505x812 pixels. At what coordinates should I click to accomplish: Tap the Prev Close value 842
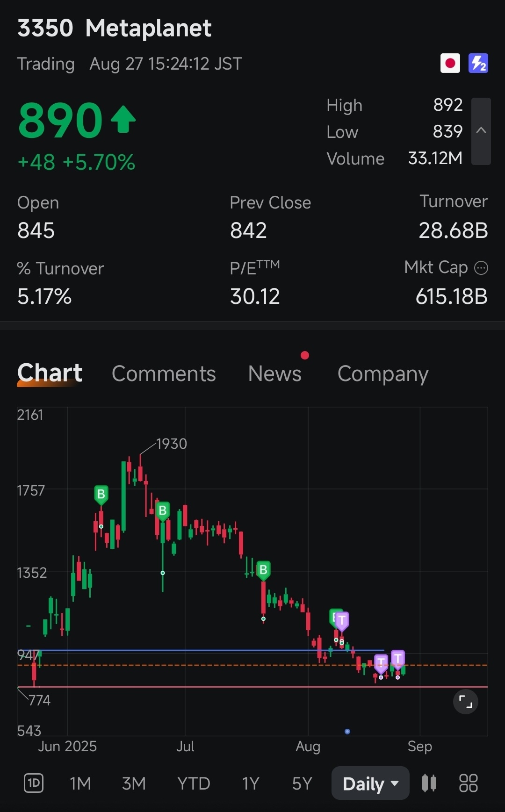click(x=248, y=230)
